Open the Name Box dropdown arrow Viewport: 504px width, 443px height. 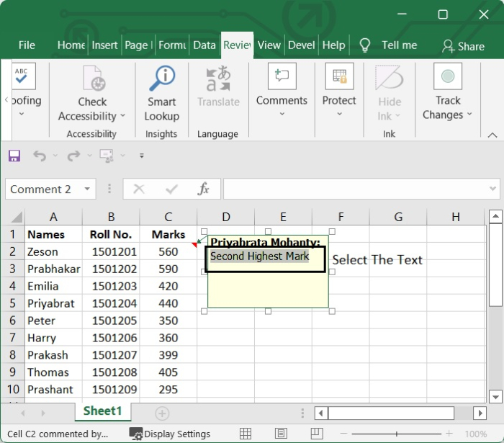point(87,189)
